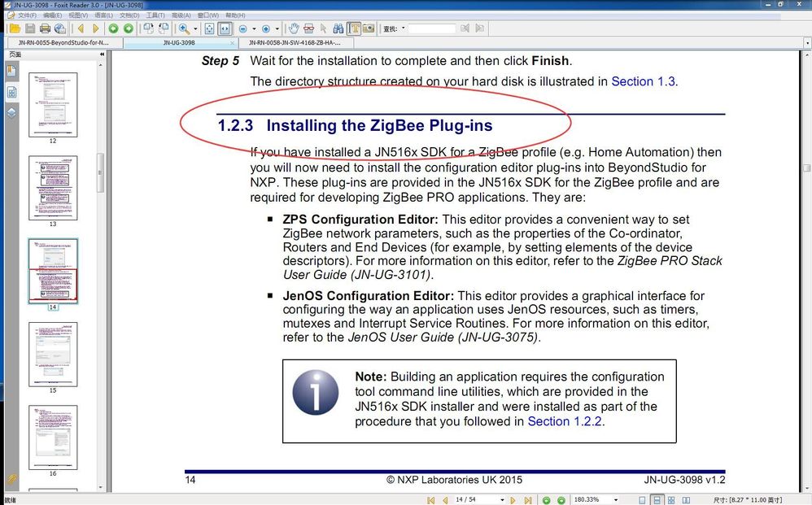Open the 工具(T) menu
This screenshot has width=812, height=505.
pos(155,15)
